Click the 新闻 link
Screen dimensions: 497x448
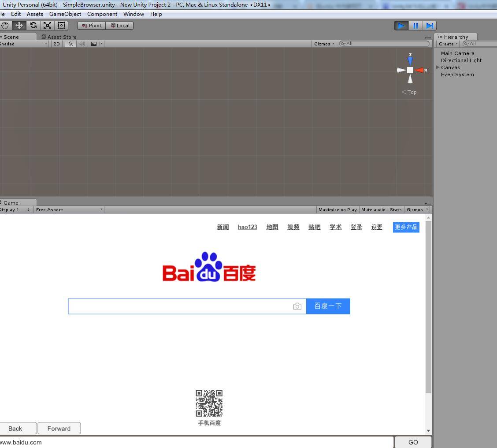pyautogui.click(x=223, y=227)
